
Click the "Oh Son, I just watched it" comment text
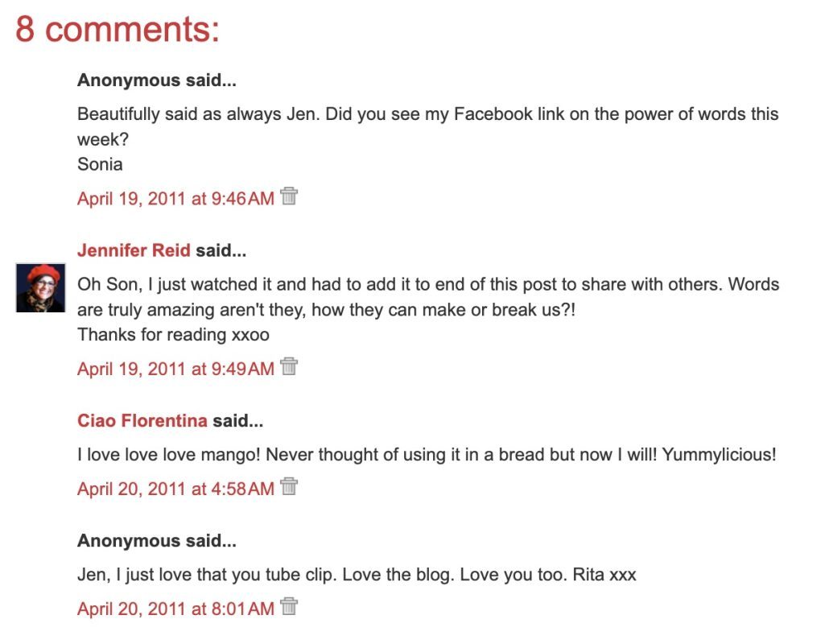427,284
